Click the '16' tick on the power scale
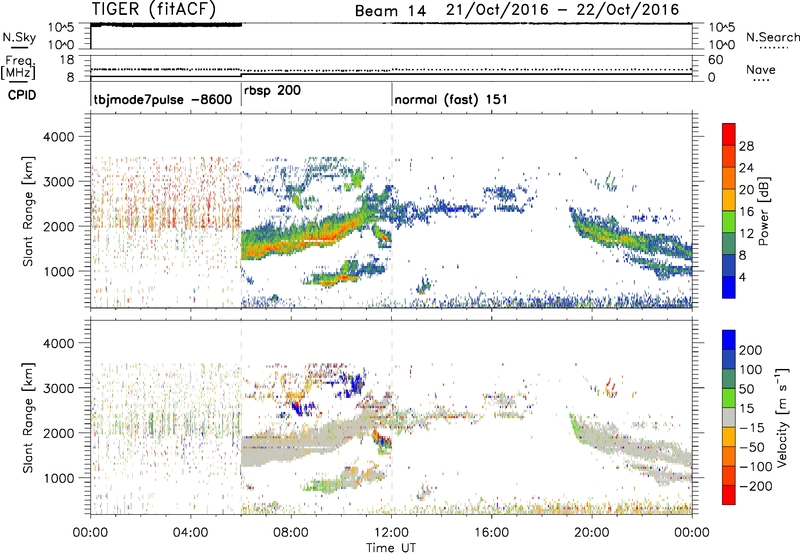 coord(746,212)
